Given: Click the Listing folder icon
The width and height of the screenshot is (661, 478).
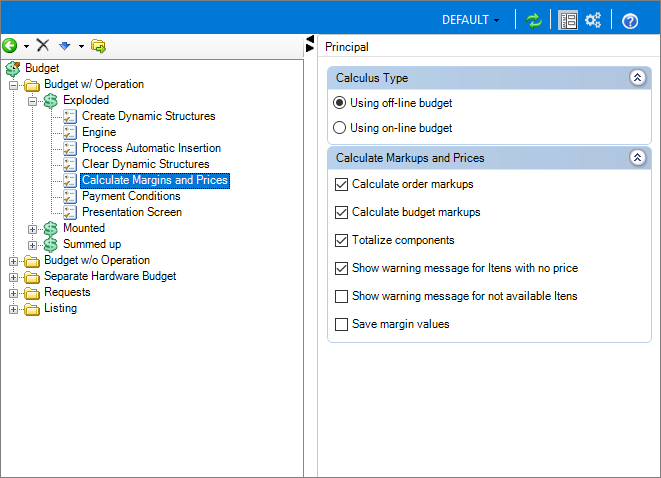Looking at the screenshot, I should (32, 309).
